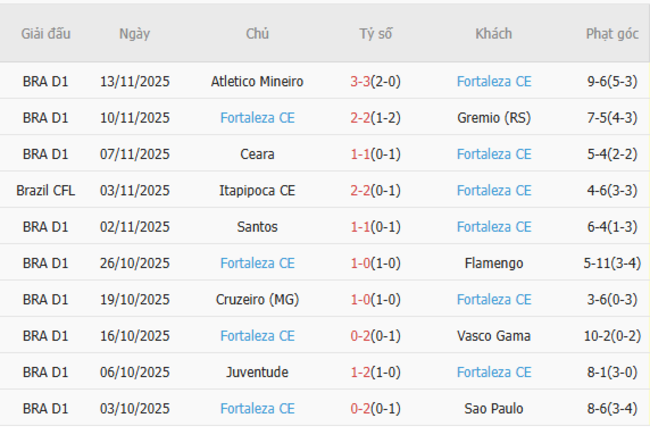The height and width of the screenshot is (443, 650).
Task: Click the Vasco Gama team name
Action: pos(493,336)
